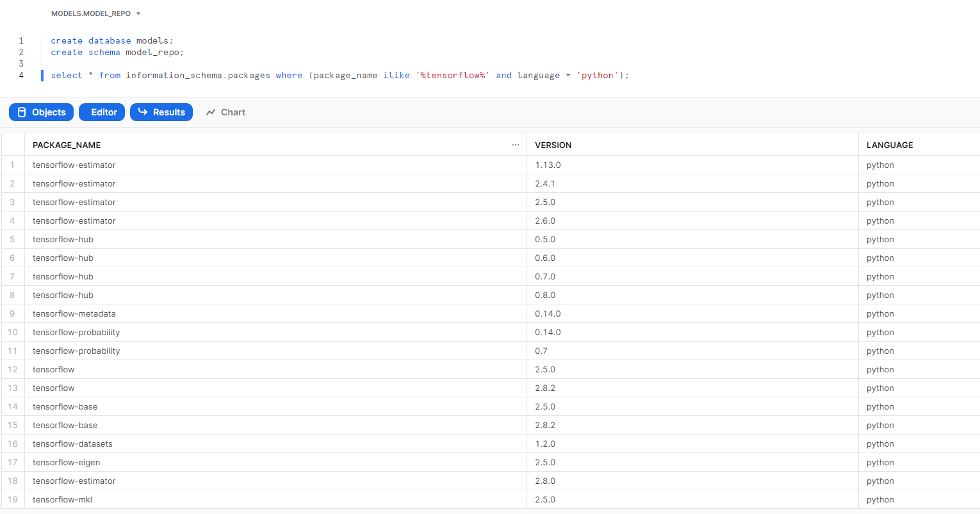Select version 2.8.2 cell in row 13

coord(692,388)
